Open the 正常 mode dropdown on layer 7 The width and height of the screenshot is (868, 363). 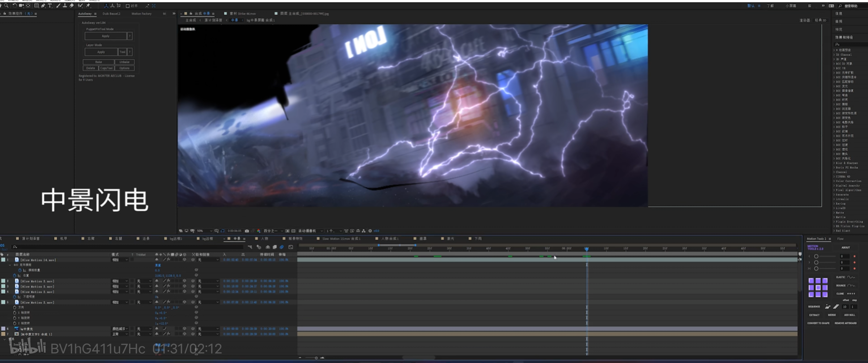click(x=120, y=334)
